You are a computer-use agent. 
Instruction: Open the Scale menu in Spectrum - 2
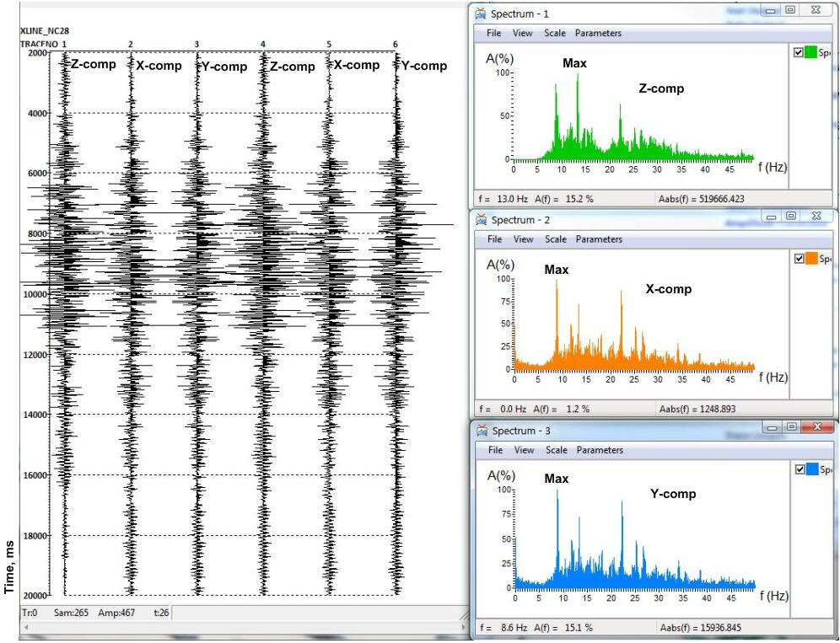click(x=556, y=239)
